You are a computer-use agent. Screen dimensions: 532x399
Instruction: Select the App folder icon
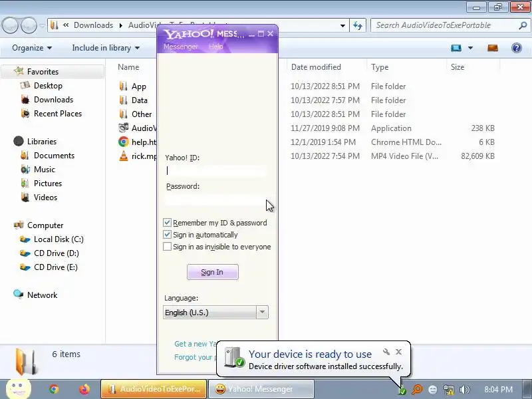[x=123, y=86]
